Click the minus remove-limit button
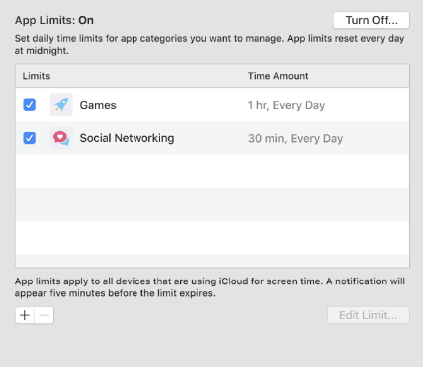Viewport: 423px width, 367px height. 44,315
